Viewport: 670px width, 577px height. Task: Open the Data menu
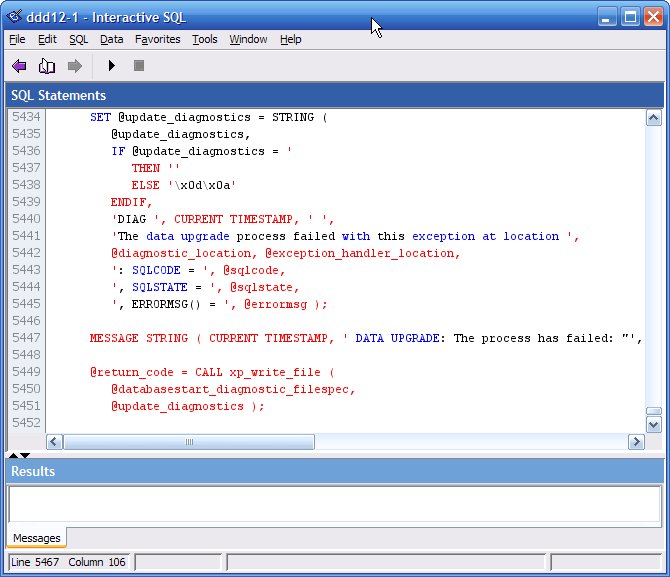click(112, 39)
